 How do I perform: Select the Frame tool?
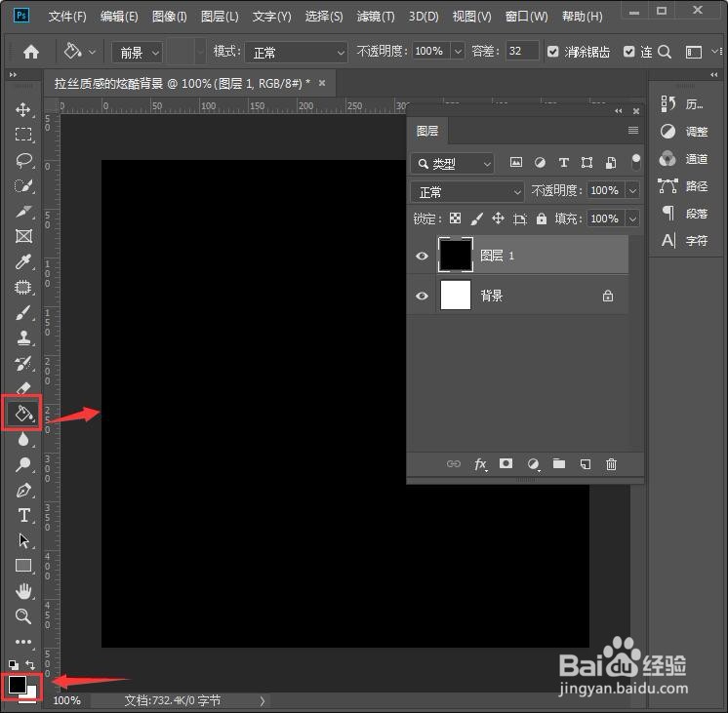tap(23, 236)
